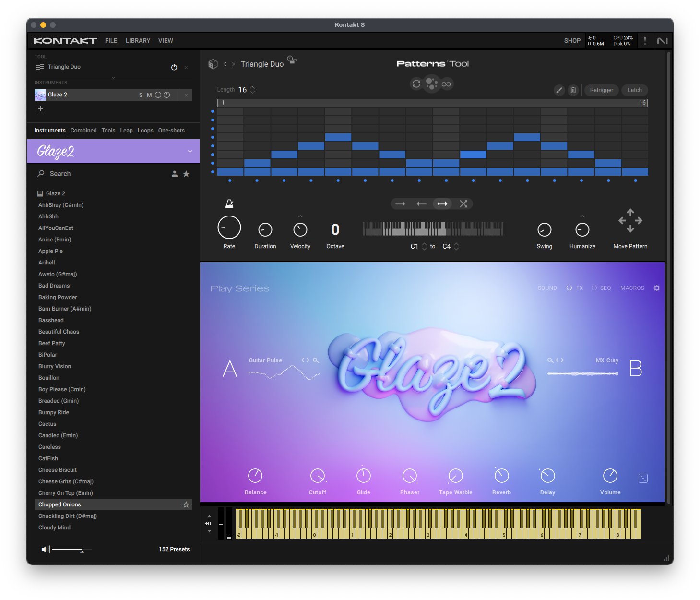Image resolution: width=700 pixels, height=600 pixels.
Task: Filter the preset list by favorites star
Action: (x=186, y=174)
